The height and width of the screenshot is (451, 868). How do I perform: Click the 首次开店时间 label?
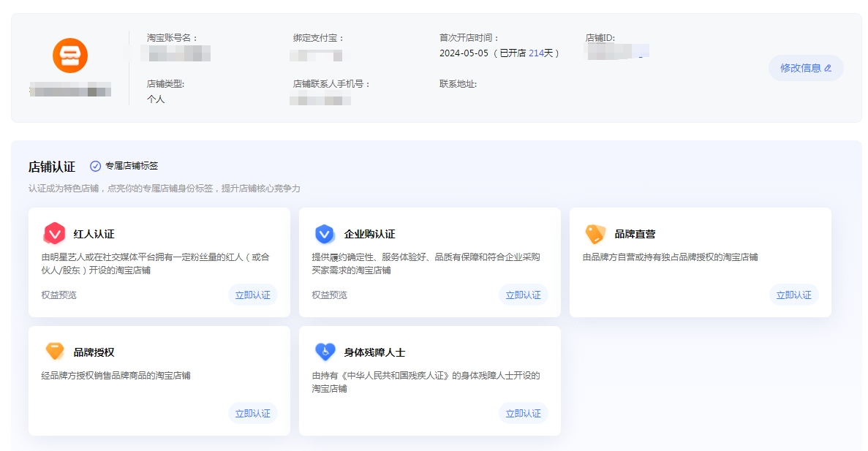pos(469,38)
